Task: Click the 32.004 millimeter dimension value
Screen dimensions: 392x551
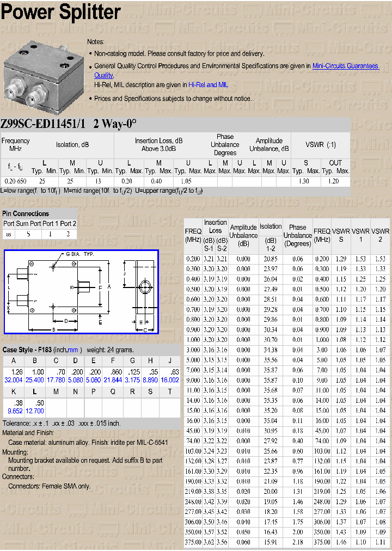Action: coord(13,380)
